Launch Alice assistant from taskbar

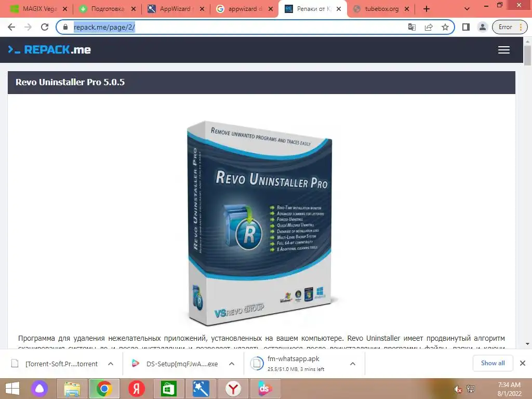(39, 389)
